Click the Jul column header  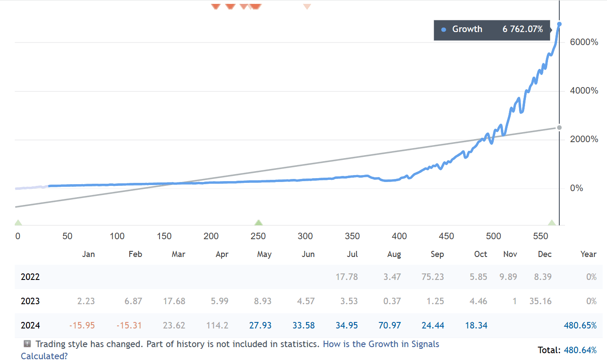(x=352, y=254)
